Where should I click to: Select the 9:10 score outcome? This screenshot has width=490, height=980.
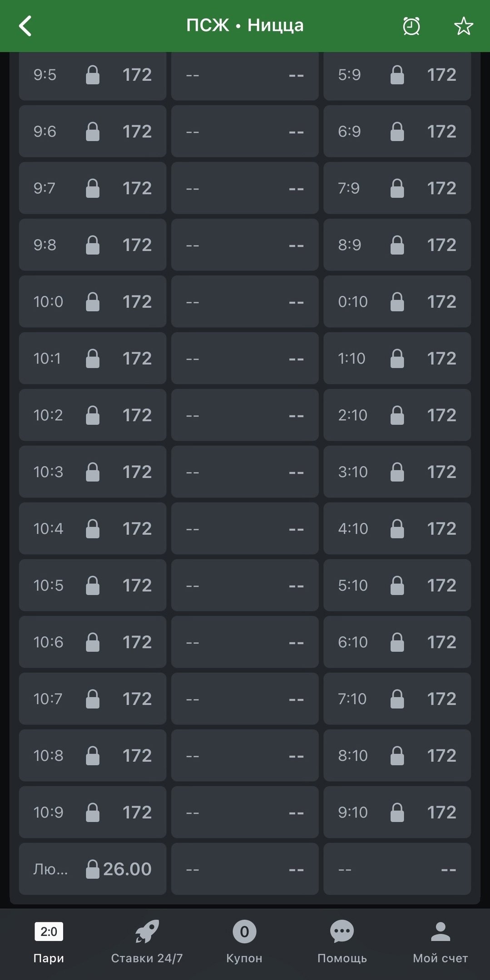(x=397, y=812)
